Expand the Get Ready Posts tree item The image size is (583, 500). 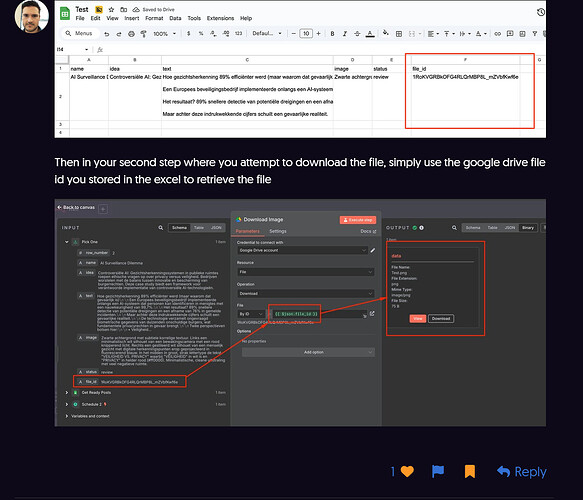(x=67, y=393)
